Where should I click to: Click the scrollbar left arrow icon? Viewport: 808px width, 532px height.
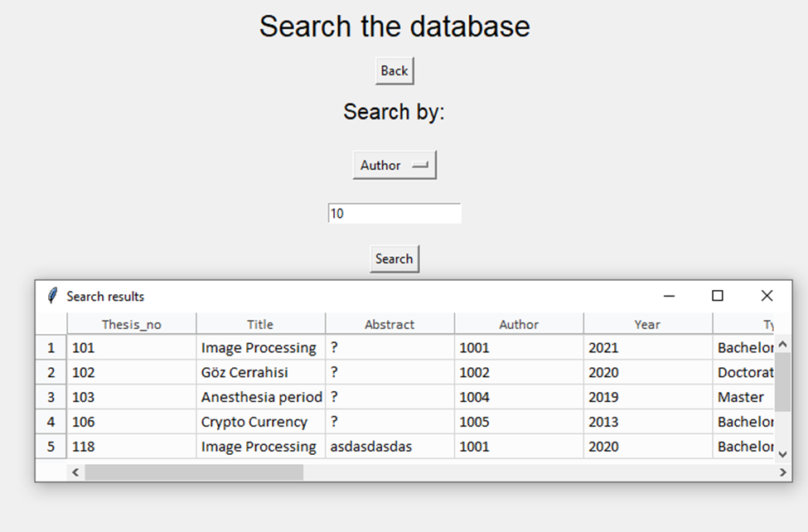74,472
